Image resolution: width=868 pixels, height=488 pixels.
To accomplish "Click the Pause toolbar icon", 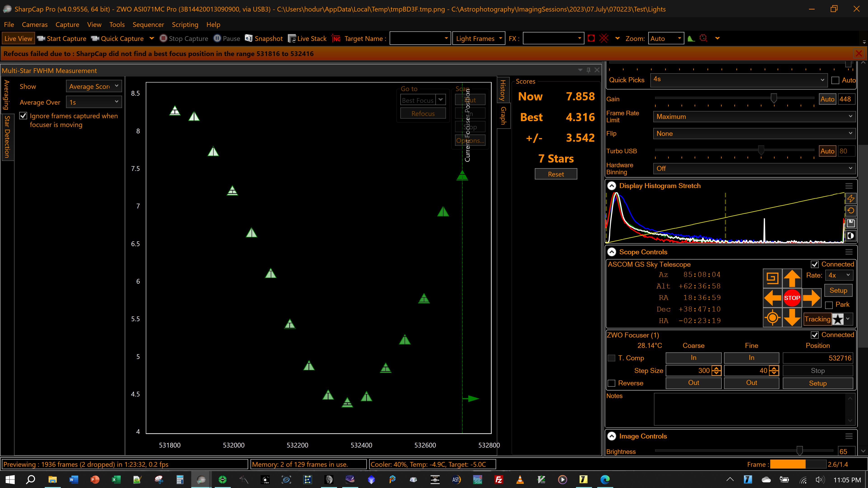I will 217,38.
